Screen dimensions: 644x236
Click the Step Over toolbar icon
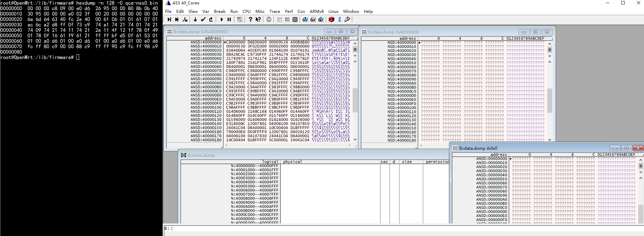pyautogui.click(x=177, y=19)
